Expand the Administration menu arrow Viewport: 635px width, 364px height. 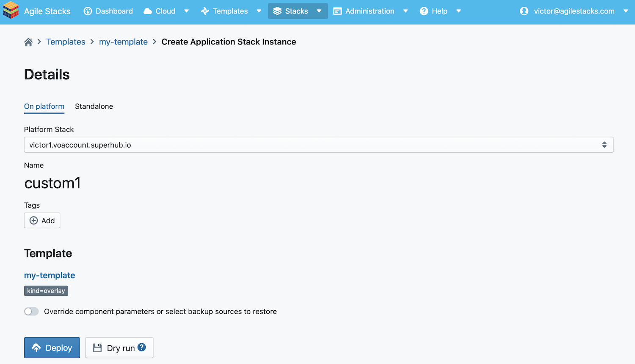[405, 11]
